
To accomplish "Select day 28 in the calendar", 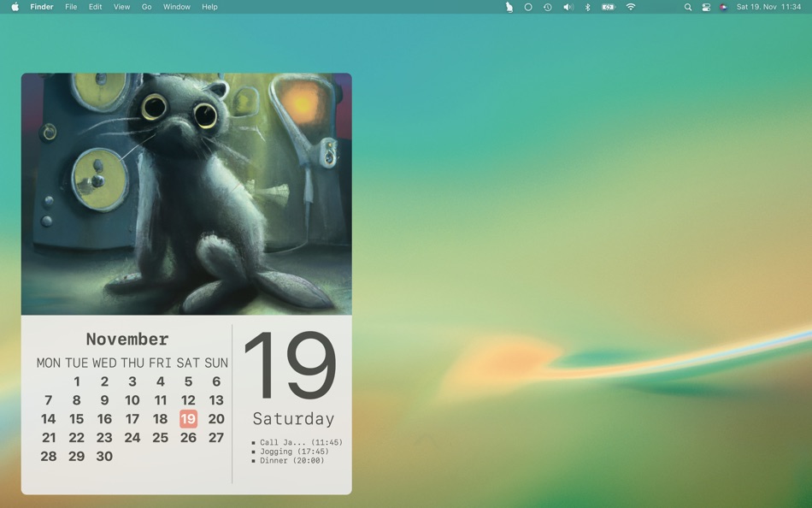I will (x=49, y=456).
